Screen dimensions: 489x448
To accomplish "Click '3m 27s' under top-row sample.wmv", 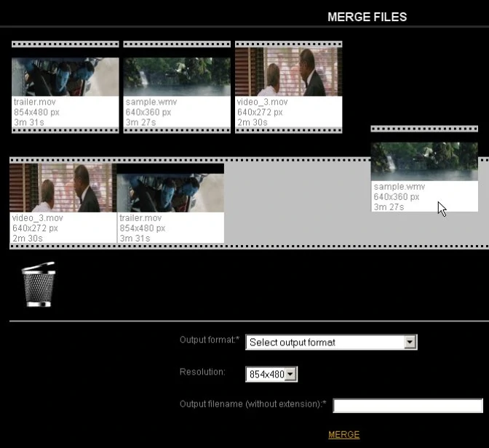I will (x=140, y=122).
